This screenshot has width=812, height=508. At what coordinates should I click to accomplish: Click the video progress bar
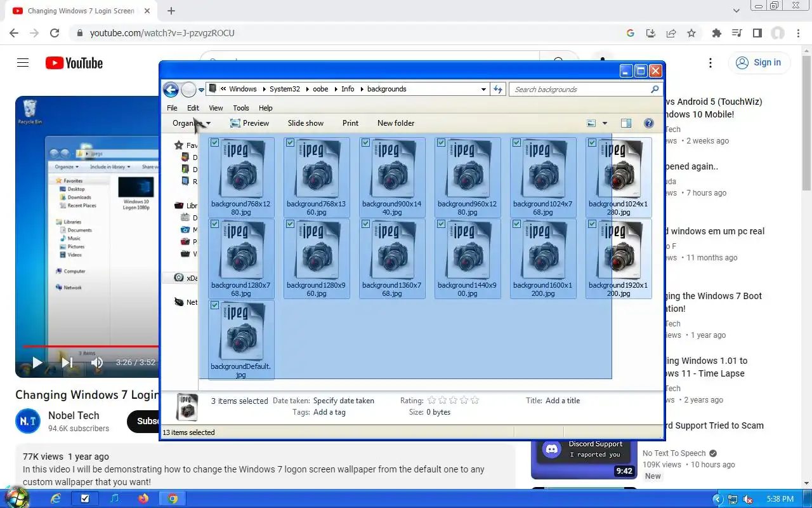(x=91, y=347)
